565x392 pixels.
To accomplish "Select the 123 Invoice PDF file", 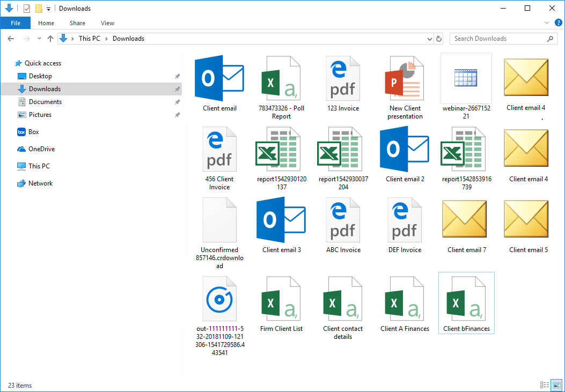I will click(343, 84).
